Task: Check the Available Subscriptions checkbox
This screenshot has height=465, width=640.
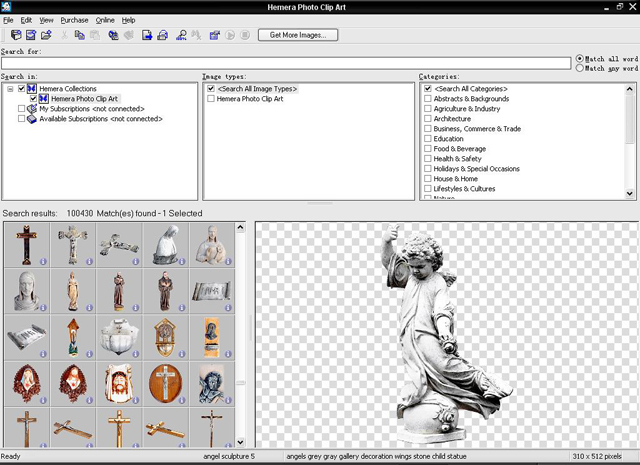Action: pos(21,119)
